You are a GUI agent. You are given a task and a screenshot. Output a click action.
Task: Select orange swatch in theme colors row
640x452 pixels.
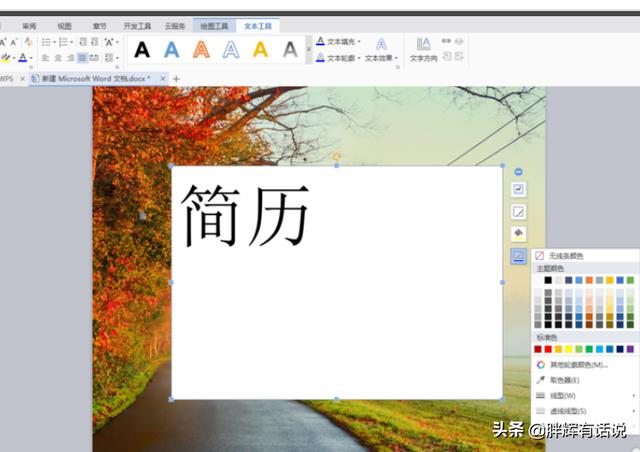589,280
